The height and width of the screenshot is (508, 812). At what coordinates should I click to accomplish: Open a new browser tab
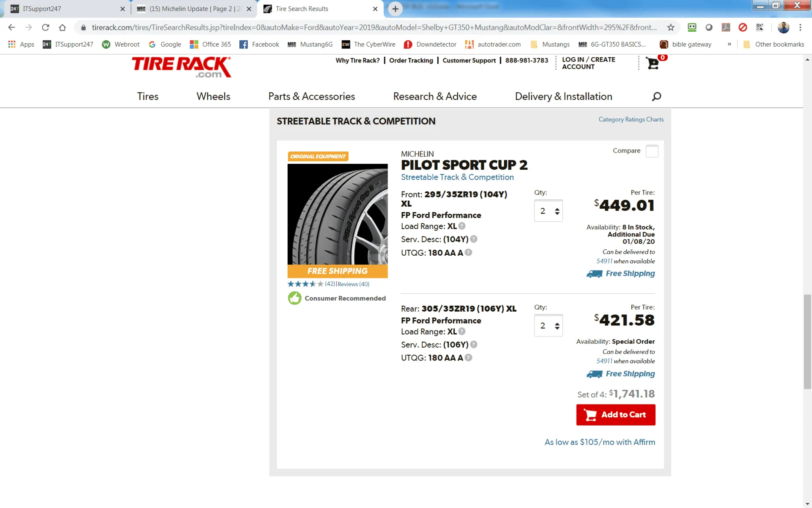[395, 9]
